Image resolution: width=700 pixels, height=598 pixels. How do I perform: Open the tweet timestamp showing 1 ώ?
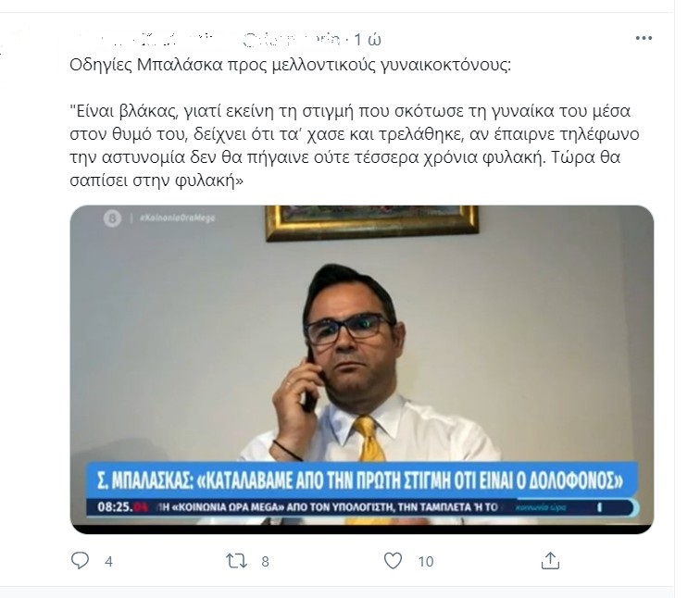coord(368,40)
